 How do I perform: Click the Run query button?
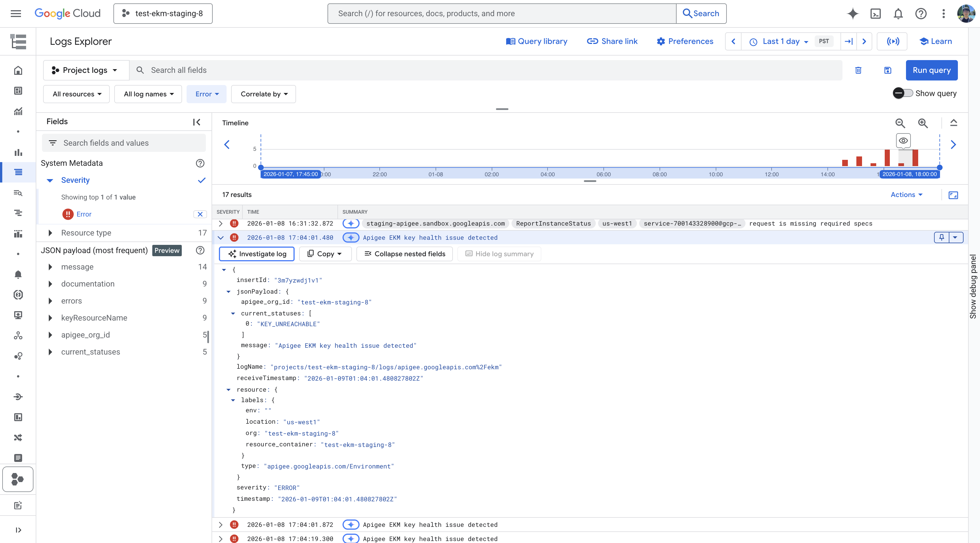click(x=931, y=70)
